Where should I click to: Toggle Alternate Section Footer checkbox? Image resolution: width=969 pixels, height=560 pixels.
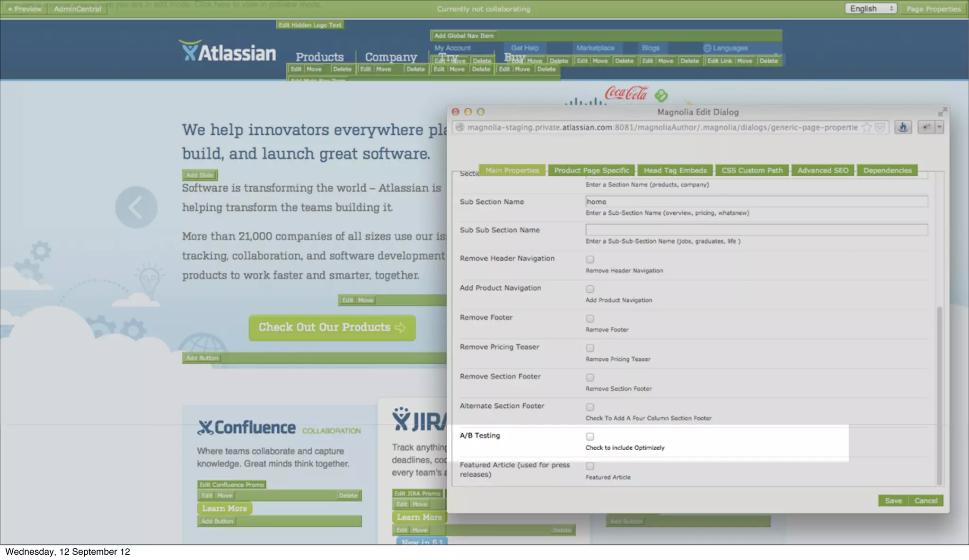(590, 407)
